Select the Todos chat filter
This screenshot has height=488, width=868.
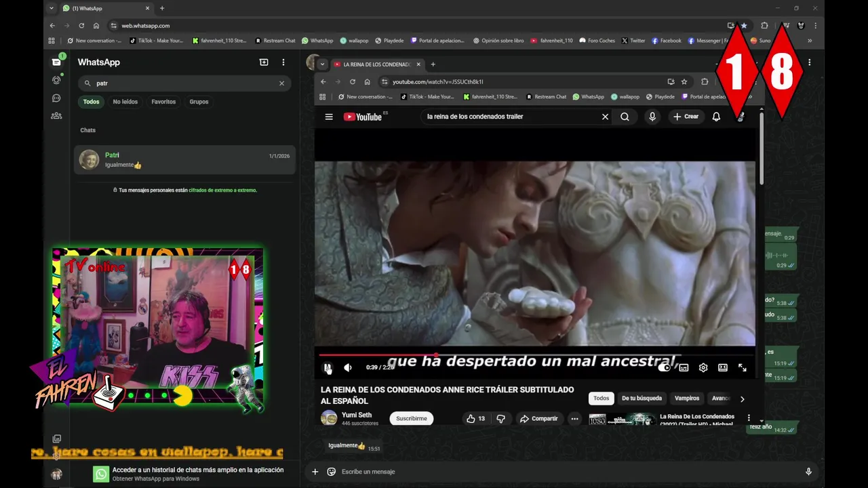[x=91, y=102]
